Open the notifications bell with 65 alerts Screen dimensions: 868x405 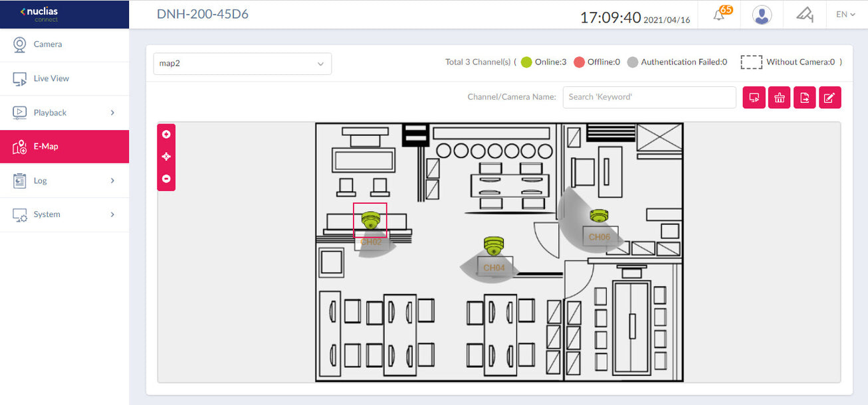coord(720,15)
